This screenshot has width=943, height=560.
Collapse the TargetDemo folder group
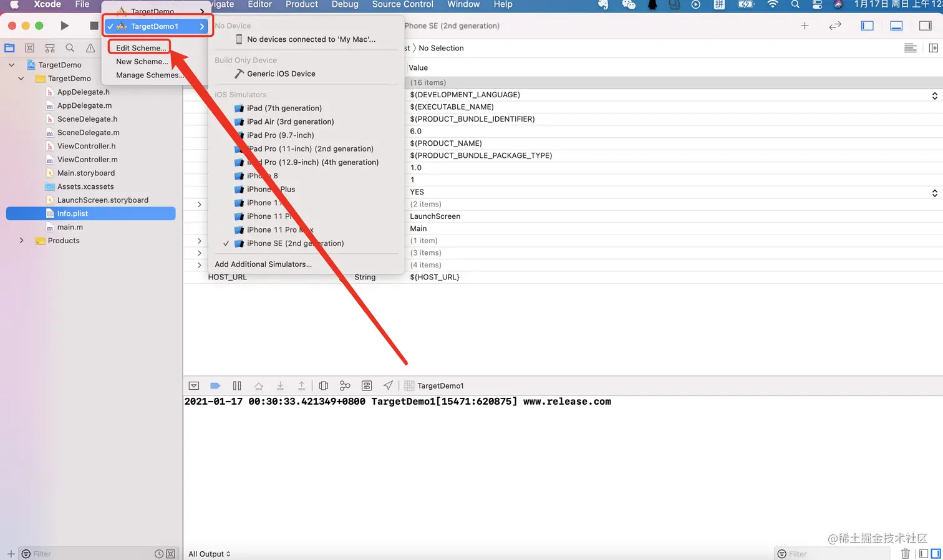click(21, 79)
